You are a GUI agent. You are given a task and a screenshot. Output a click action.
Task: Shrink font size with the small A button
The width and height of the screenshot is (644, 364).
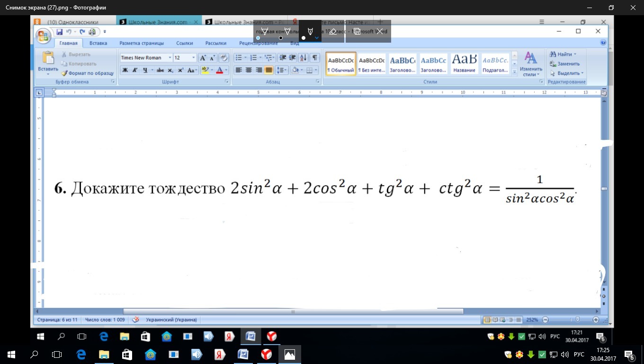click(x=212, y=58)
